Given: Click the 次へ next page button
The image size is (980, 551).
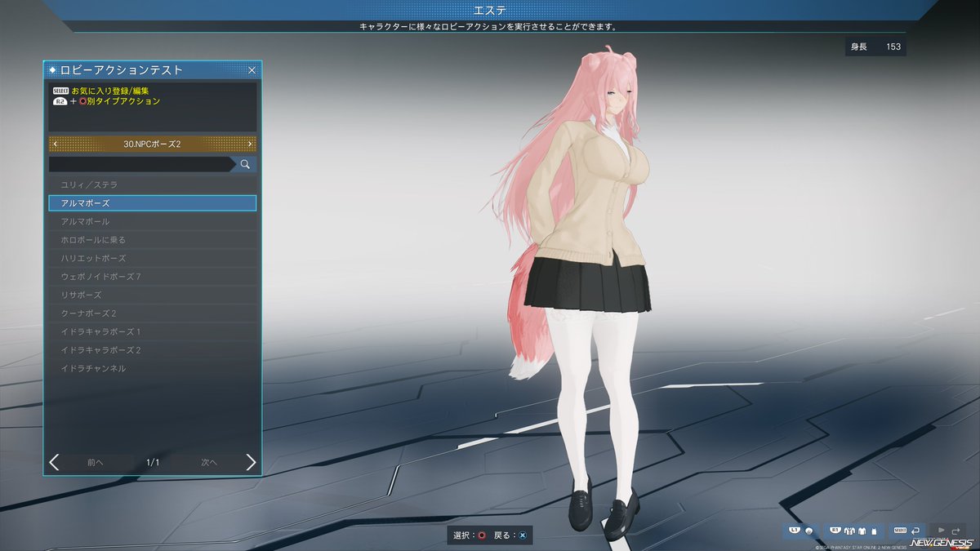Looking at the screenshot, I should click(x=209, y=462).
